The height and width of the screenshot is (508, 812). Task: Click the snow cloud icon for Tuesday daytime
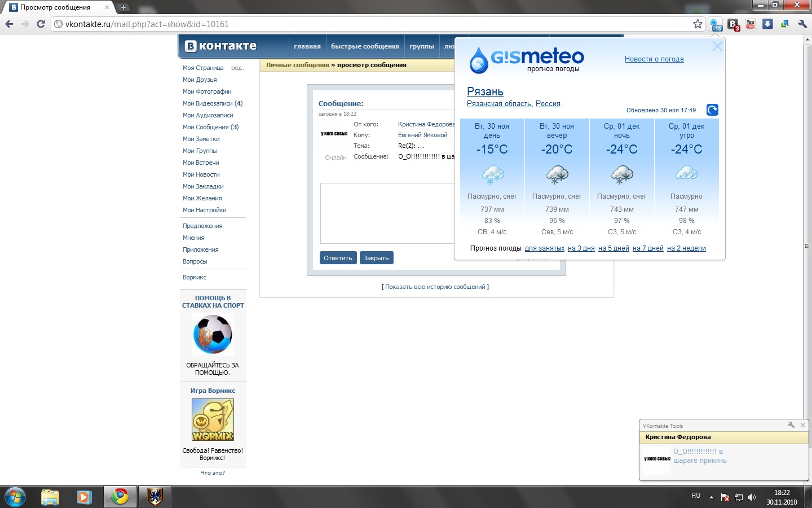point(492,174)
